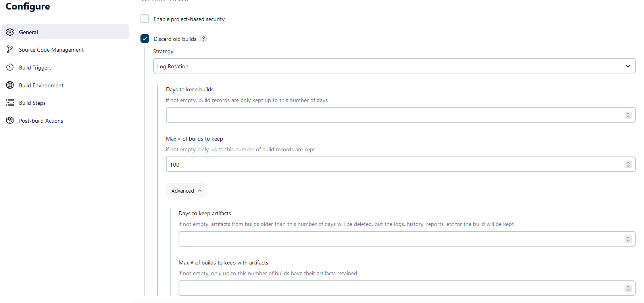Viewport: 644px width, 303px height.
Task: Click the Post-build Actions package icon
Action: [x=10, y=121]
